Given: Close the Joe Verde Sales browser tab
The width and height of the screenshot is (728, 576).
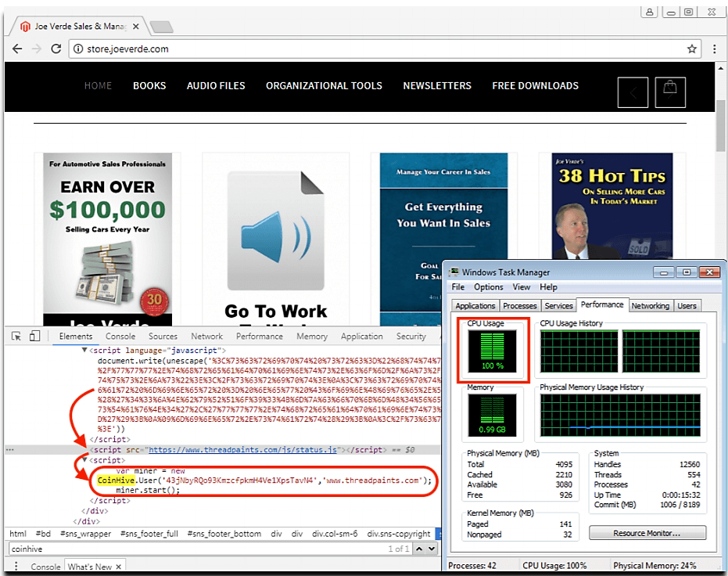Looking at the screenshot, I should 135,27.
